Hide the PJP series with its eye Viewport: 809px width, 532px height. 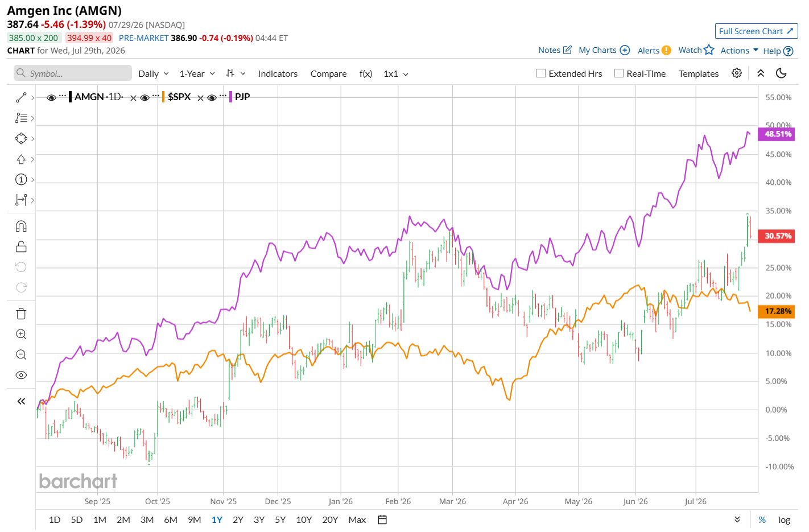point(212,98)
